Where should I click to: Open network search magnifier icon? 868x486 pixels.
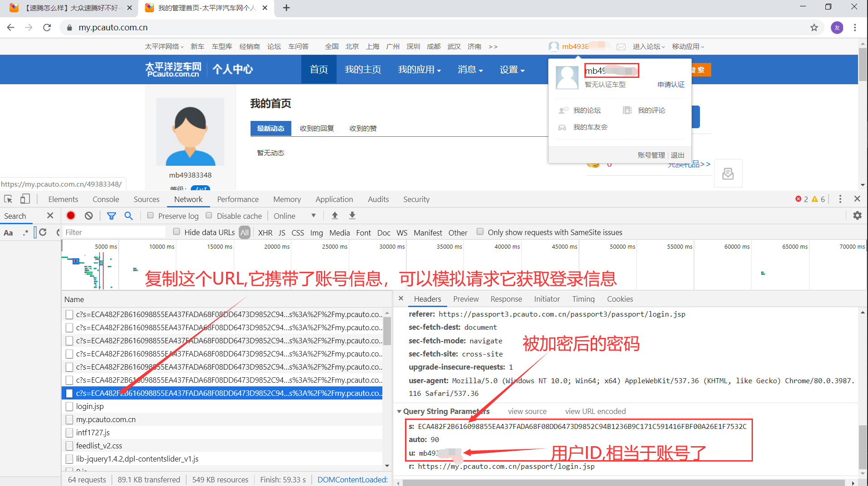(129, 216)
